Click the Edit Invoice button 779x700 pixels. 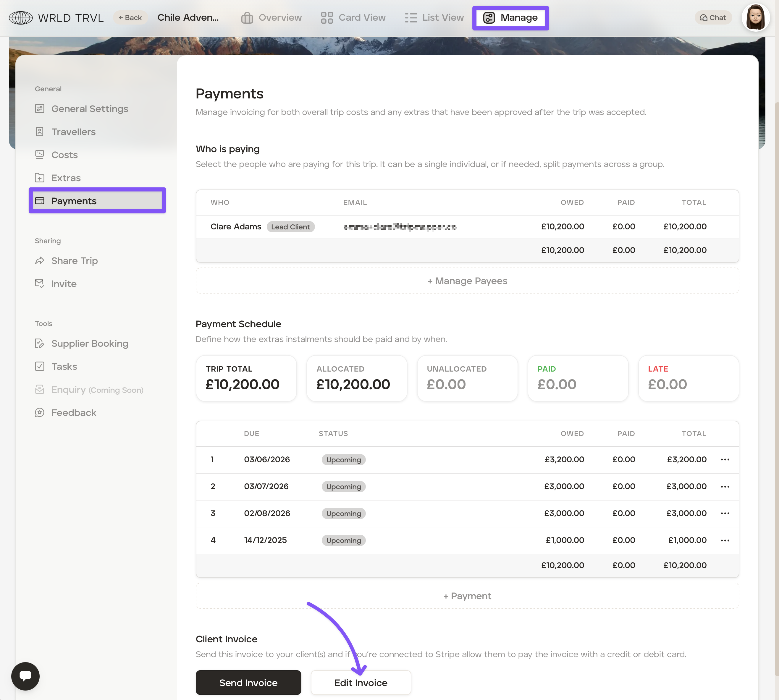pos(361,683)
